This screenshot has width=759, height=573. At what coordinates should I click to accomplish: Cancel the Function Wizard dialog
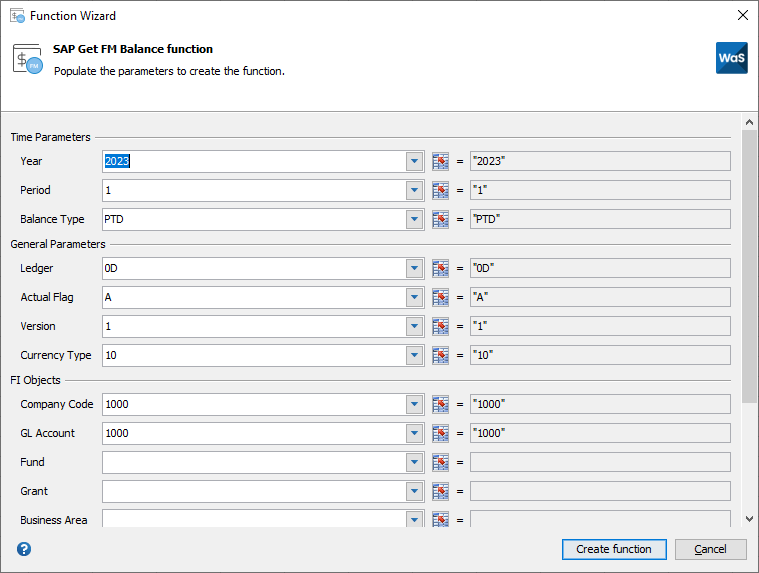click(710, 549)
